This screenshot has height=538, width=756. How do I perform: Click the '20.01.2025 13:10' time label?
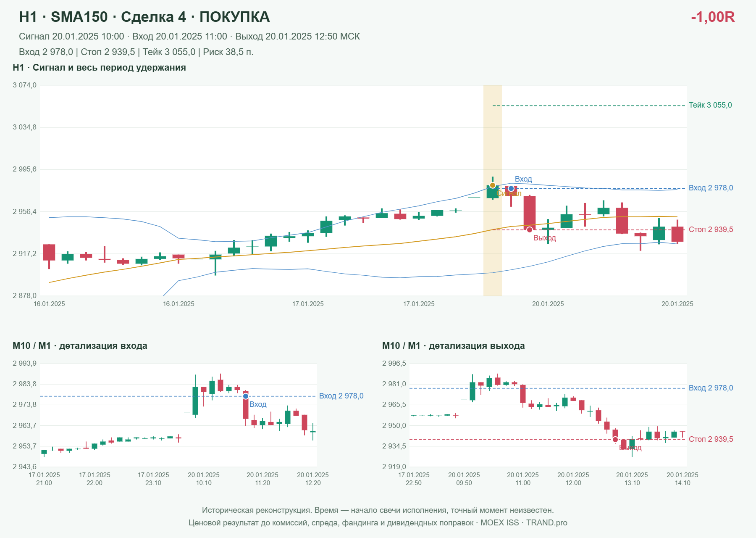[x=632, y=479]
